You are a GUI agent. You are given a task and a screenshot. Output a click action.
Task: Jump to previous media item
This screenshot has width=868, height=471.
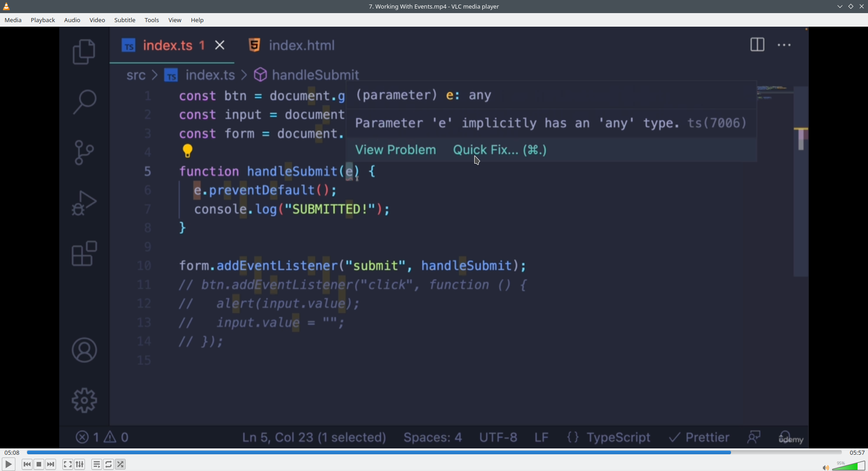click(27, 465)
